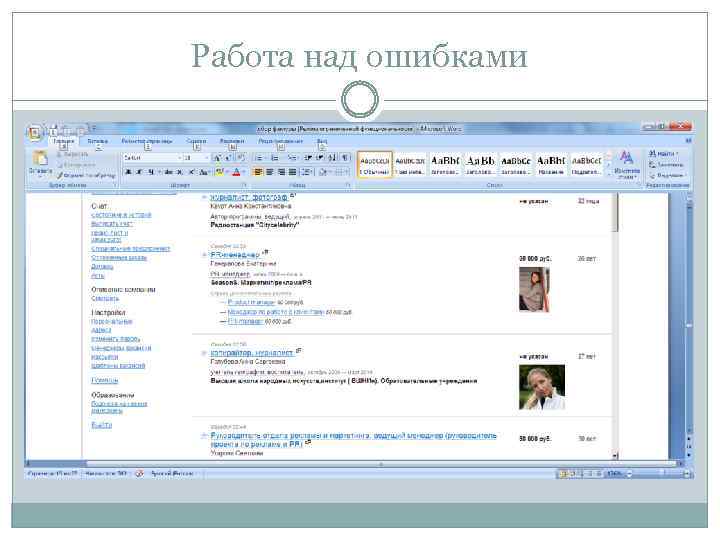Open the Разметка страницы ribbon tab
This screenshot has width=720, height=540.
click(147, 141)
